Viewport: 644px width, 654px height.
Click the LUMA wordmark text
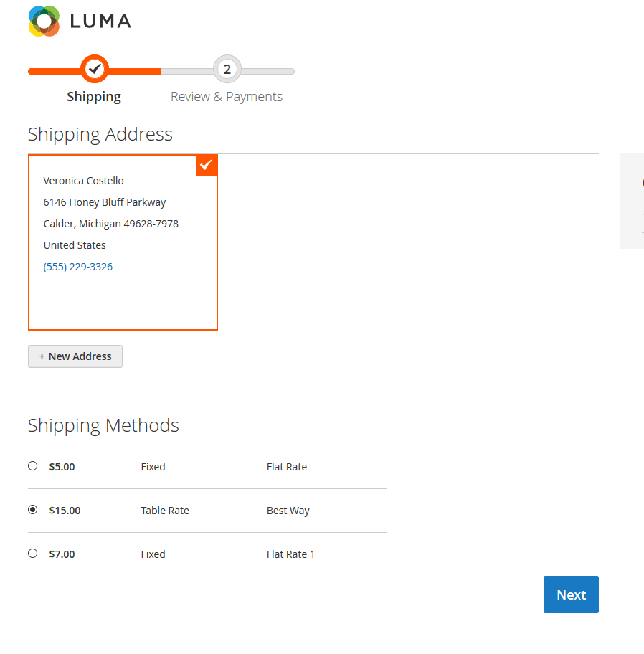click(x=100, y=22)
